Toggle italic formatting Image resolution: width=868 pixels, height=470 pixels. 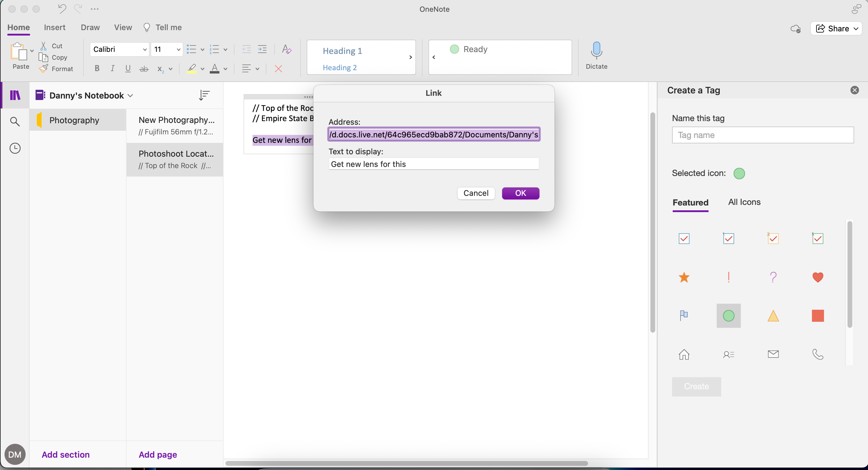click(x=112, y=68)
